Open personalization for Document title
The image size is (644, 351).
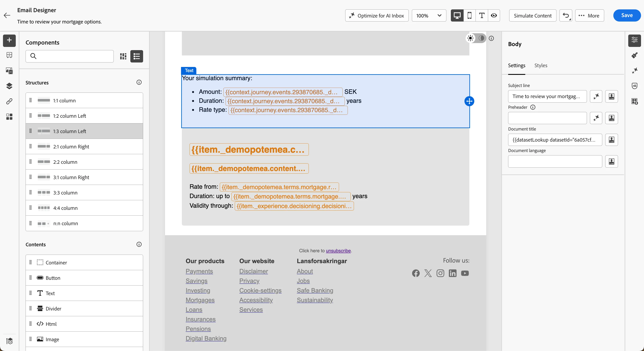coord(611,140)
